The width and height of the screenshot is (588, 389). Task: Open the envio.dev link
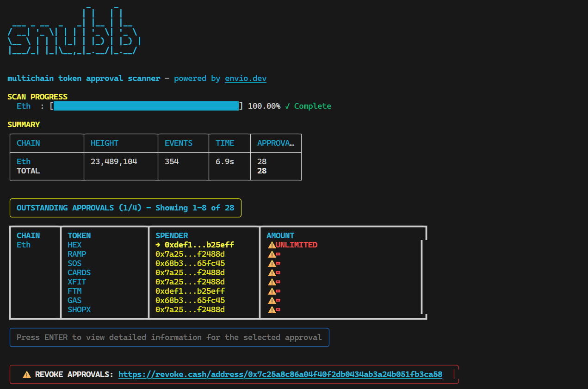point(245,79)
